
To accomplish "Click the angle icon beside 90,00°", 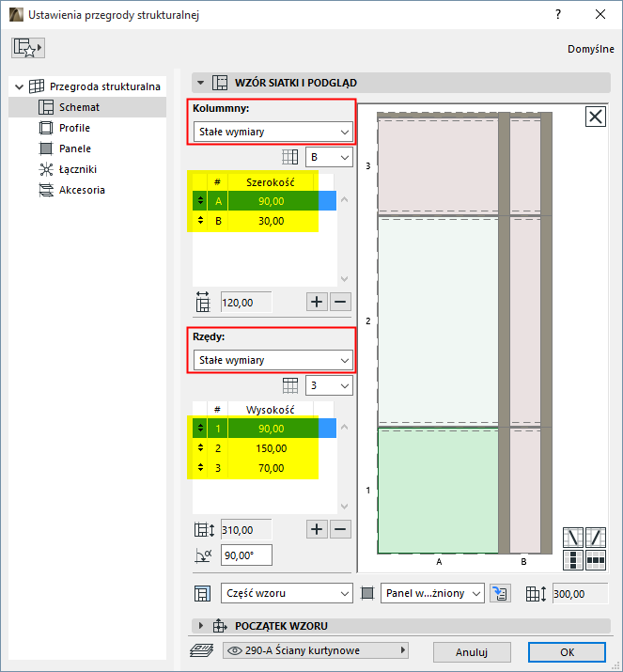I will coord(203,555).
